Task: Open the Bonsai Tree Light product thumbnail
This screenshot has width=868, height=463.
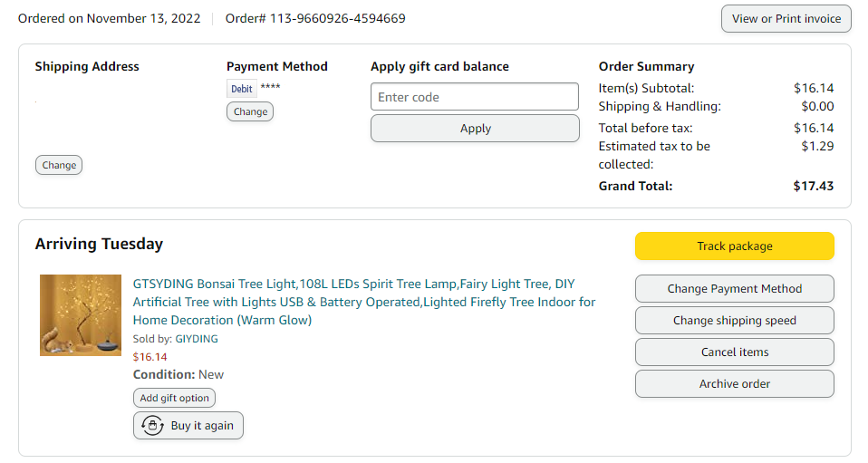Action: tap(81, 315)
